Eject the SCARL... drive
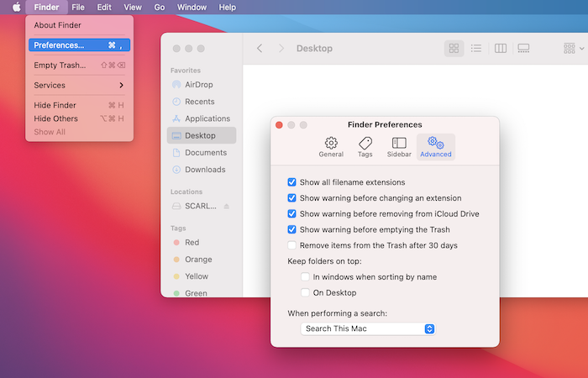 (227, 206)
